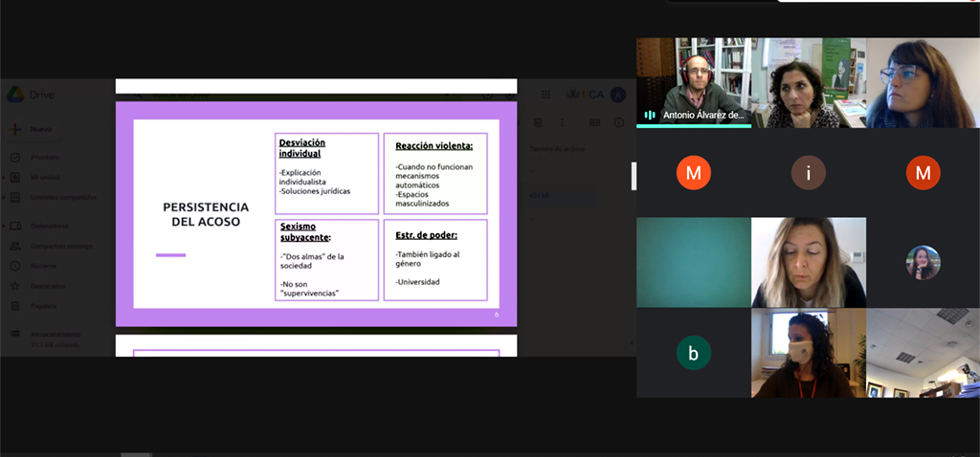Click the preview vertical scrollbar handle
This screenshot has width=980, height=457.
[634, 176]
